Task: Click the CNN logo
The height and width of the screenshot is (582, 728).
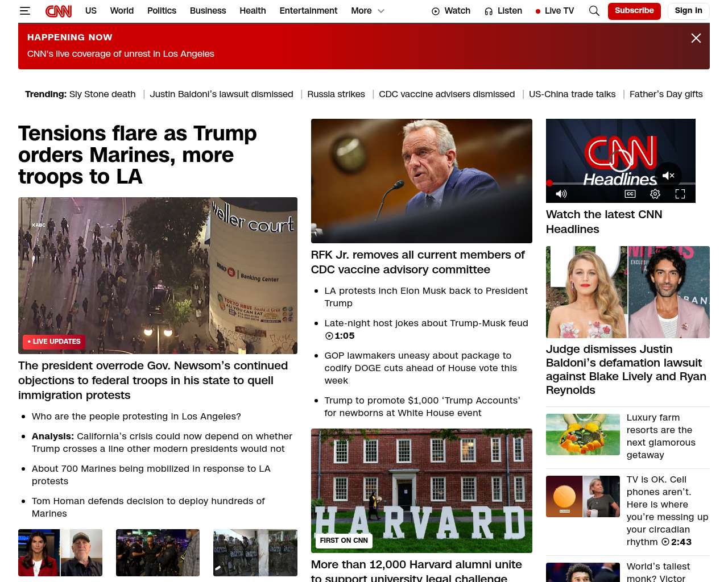Action: click(59, 11)
